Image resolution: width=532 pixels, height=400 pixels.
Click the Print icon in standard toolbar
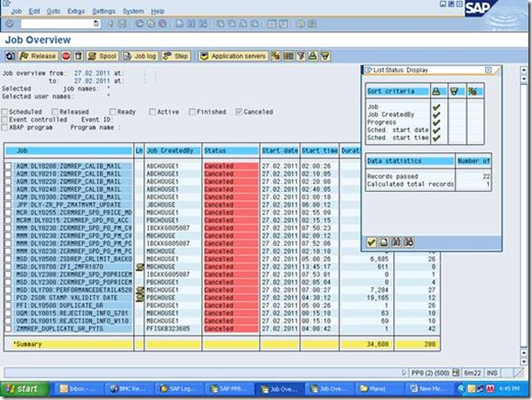click(x=179, y=23)
